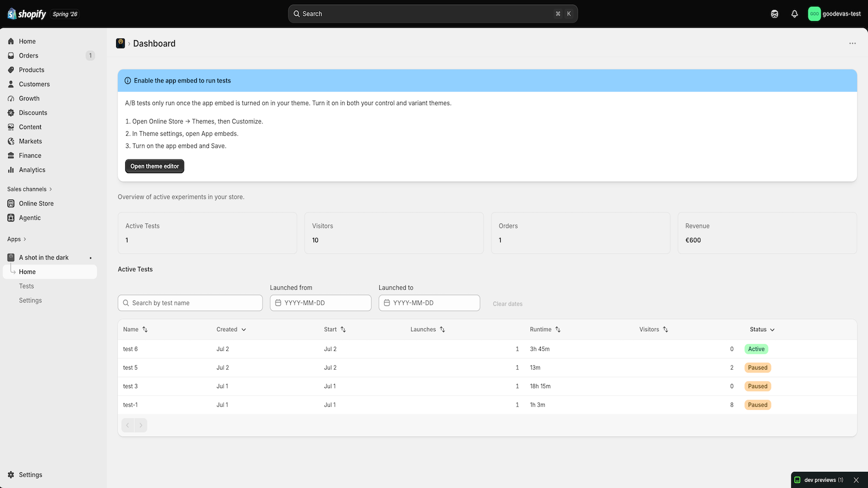Open the test 6 row
868x488 pixels.
487,349
